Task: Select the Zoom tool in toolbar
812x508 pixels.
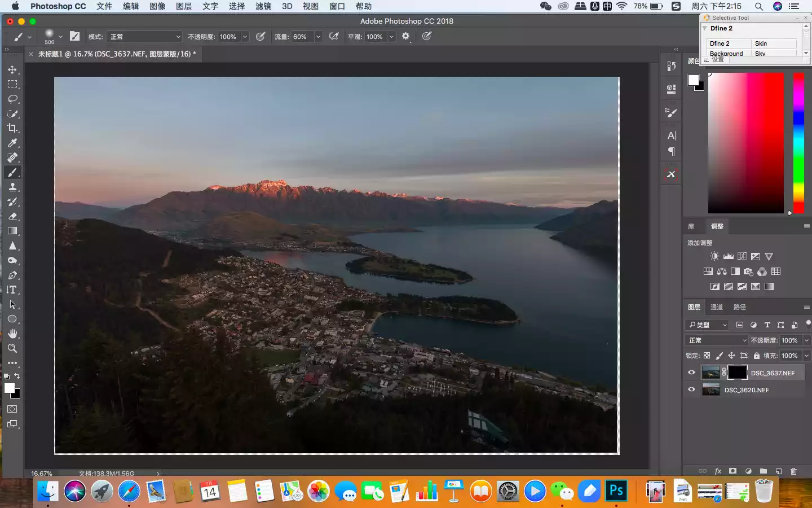Action: [12, 348]
